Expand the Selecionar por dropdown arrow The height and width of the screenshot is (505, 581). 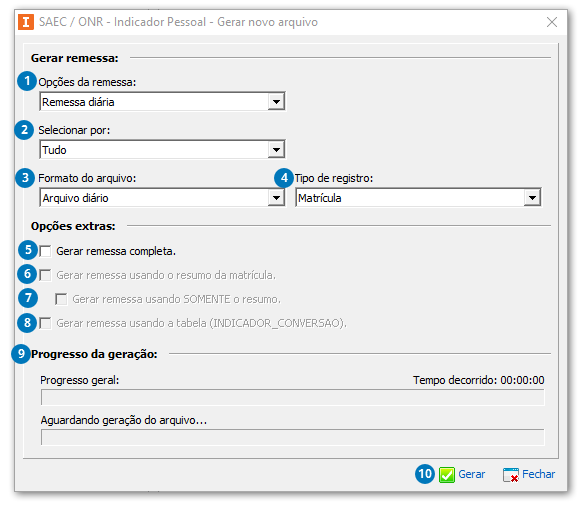tap(276, 150)
